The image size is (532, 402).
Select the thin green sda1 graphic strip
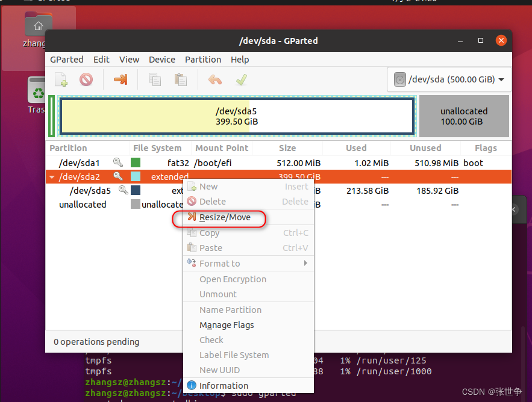pyautogui.click(x=52, y=116)
